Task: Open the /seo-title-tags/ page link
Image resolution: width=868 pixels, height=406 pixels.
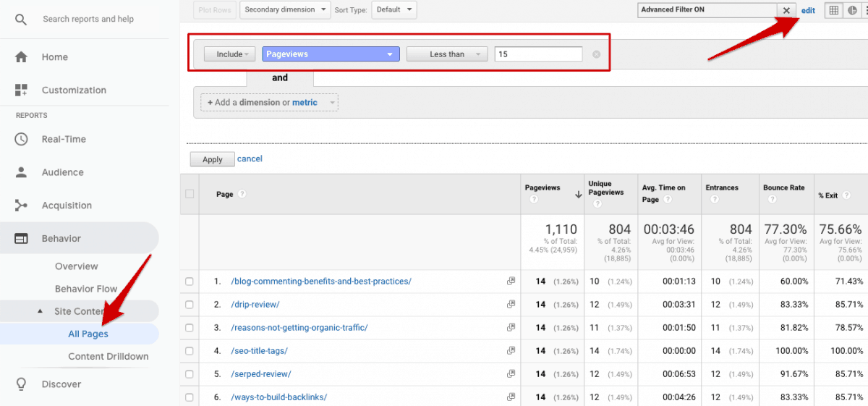Action: click(x=260, y=351)
